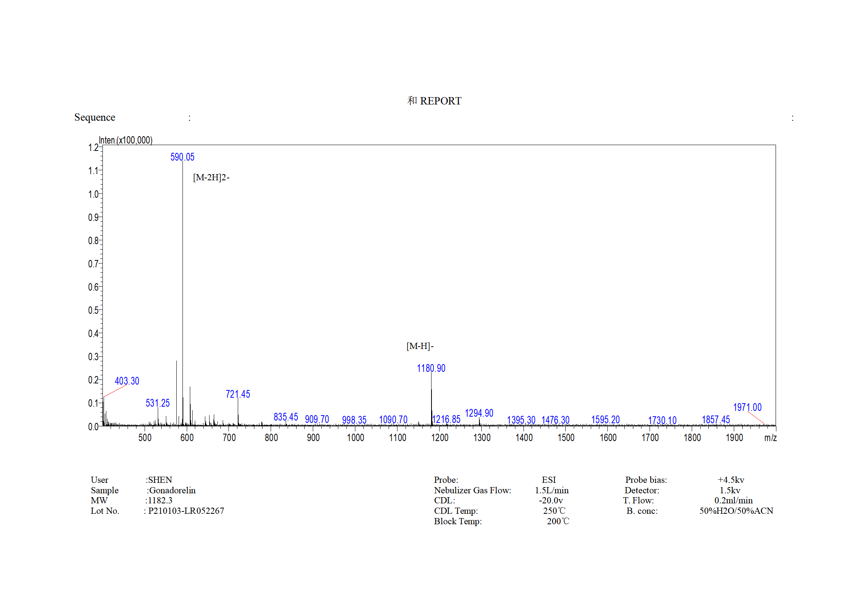
Task: Click the 531.25 peak label
Action: [157, 403]
